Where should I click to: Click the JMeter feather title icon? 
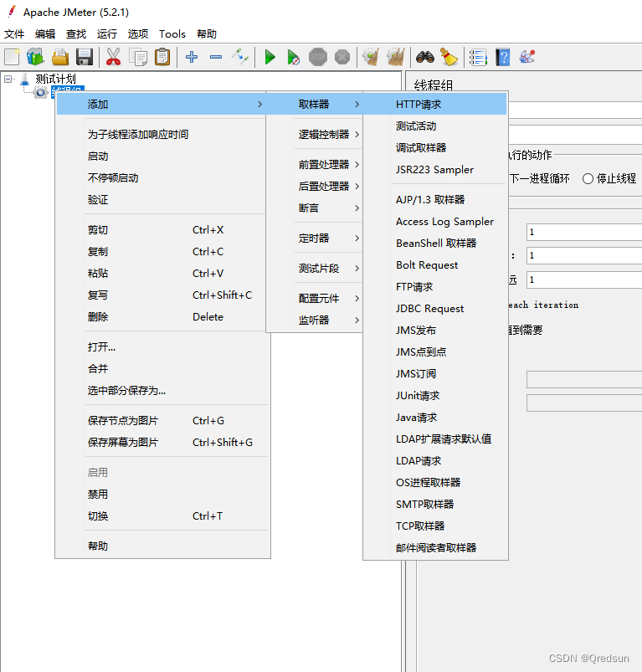coord(12,12)
